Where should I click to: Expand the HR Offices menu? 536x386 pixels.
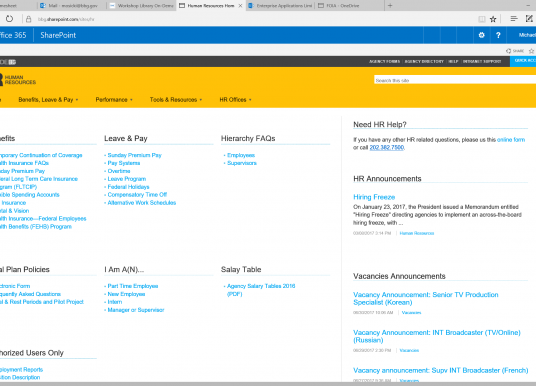[x=235, y=100]
